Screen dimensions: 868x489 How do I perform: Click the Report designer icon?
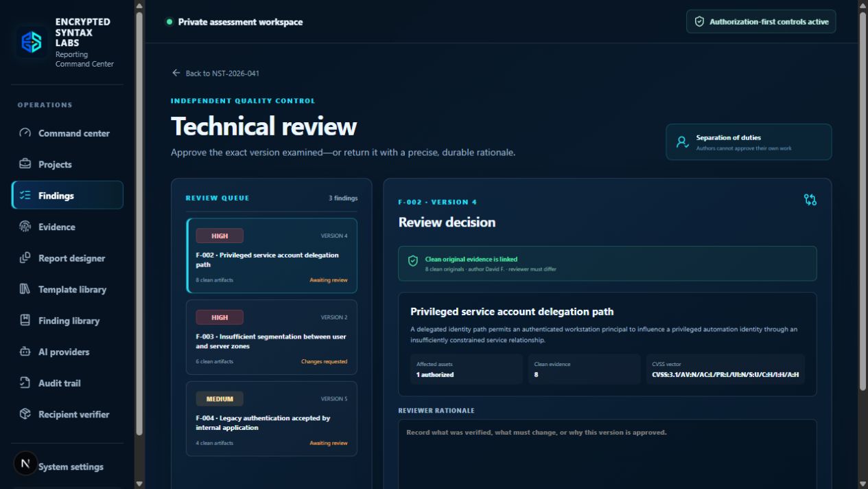click(x=25, y=258)
